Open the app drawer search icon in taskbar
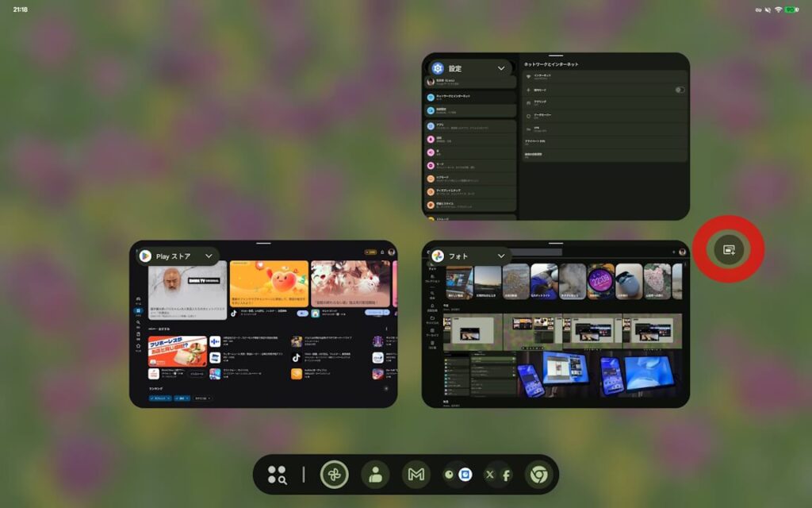Image resolution: width=812 pixels, height=508 pixels. [x=277, y=475]
